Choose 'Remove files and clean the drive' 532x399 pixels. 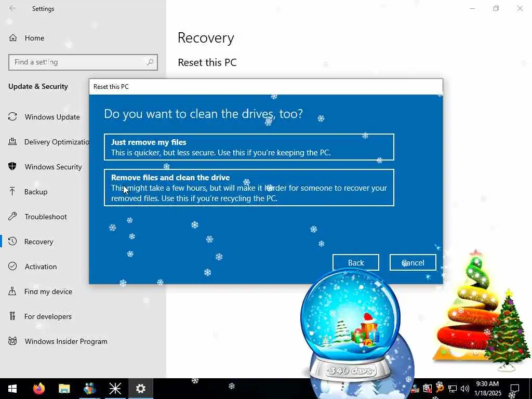coord(249,188)
